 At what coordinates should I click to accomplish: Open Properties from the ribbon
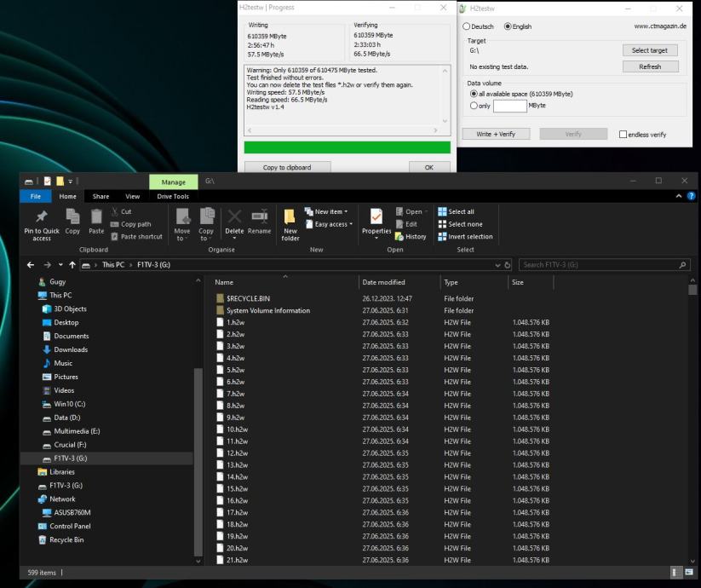[x=376, y=217]
